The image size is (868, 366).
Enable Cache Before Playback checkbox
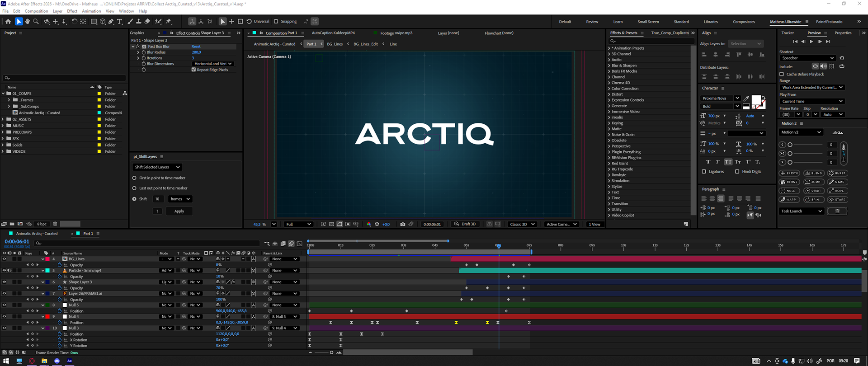click(782, 74)
